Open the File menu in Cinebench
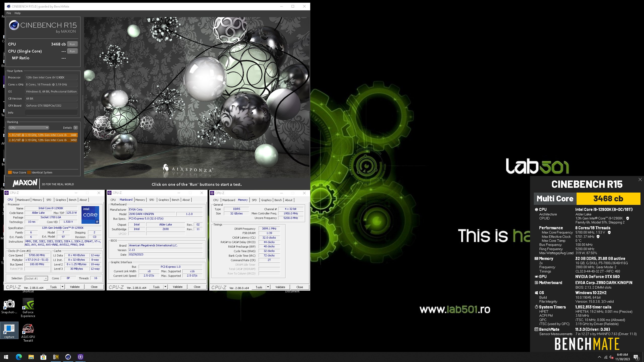 [9, 13]
